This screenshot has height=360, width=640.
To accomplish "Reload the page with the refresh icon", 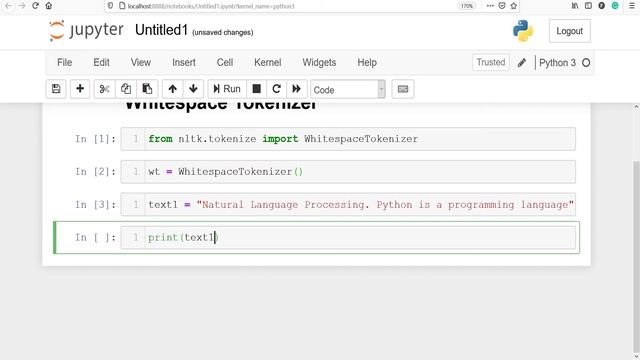I will [36, 6].
